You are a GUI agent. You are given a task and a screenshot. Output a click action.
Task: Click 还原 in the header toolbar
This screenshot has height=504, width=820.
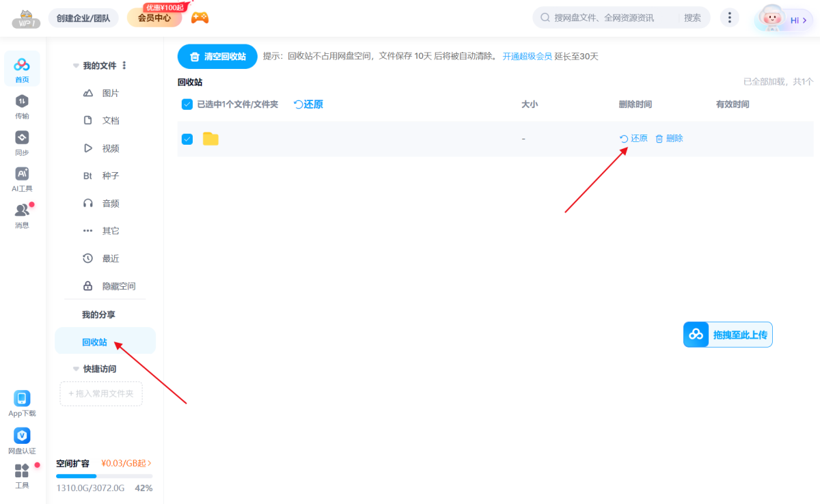308,104
